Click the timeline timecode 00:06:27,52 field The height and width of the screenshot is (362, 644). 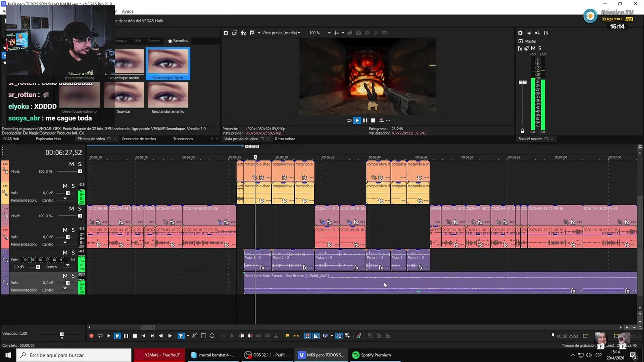tap(63, 153)
